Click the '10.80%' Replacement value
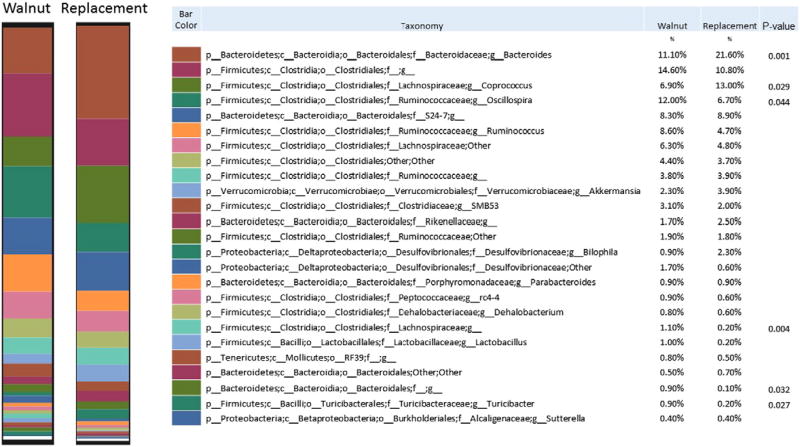The width and height of the screenshot is (800, 447). tap(730, 70)
